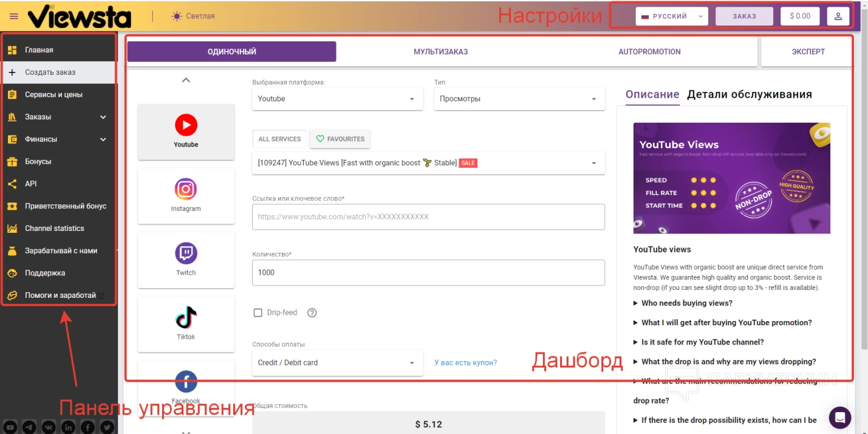Open Telegram social link in sidebar footer
This screenshot has width=868, height=434.
29,427
